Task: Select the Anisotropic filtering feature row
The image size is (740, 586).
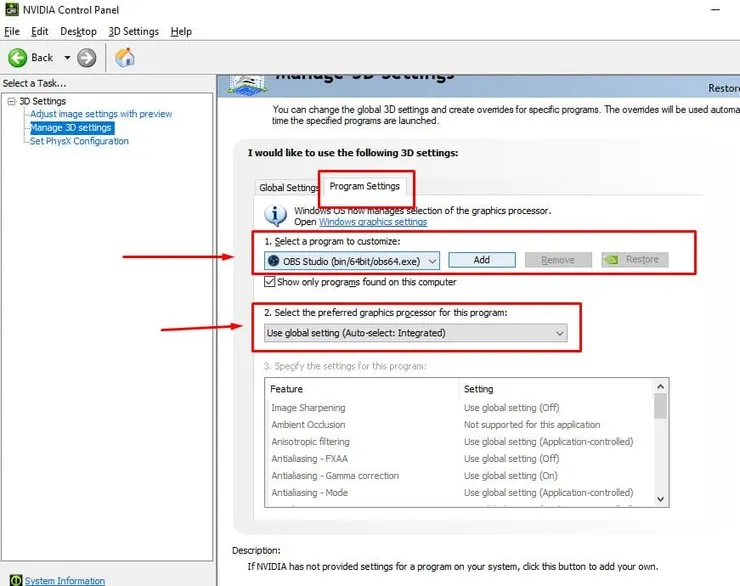Action: (460, 442)
